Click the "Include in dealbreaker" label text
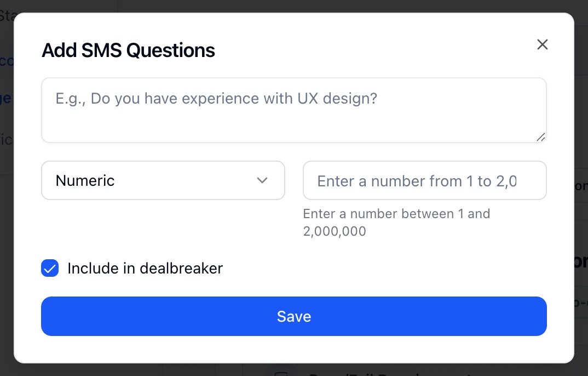588x376 pixels. tap(145, 269)
